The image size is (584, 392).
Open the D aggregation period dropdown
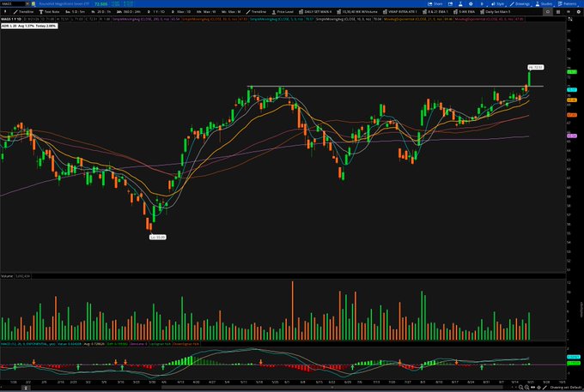[482, 3]
